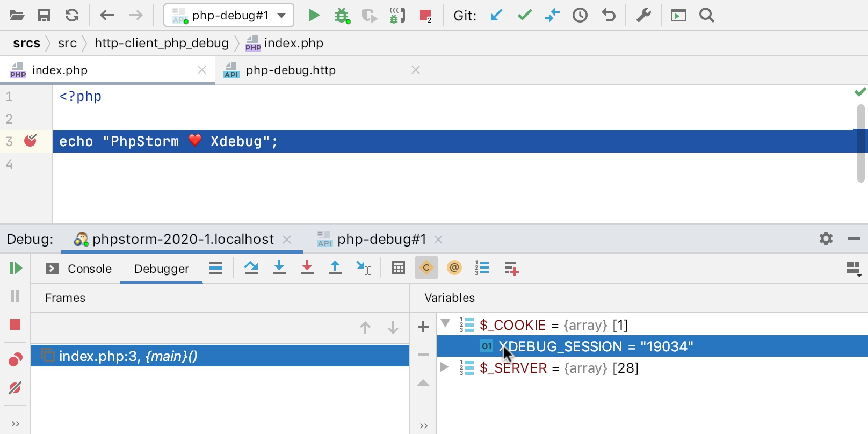Click the Force Step Into red arrow
Image resolution: width=868 pixels, height=434 pixels.
coord(307,267)
